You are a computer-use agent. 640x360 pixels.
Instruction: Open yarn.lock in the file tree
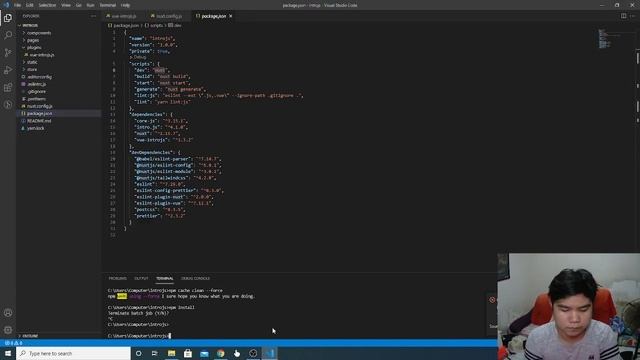[58, 128]
